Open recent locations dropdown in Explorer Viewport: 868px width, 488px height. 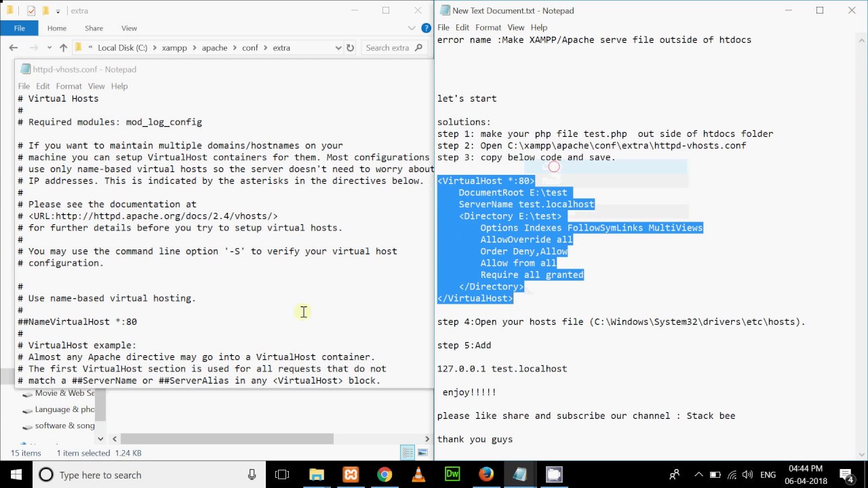(x=50, y=47)
